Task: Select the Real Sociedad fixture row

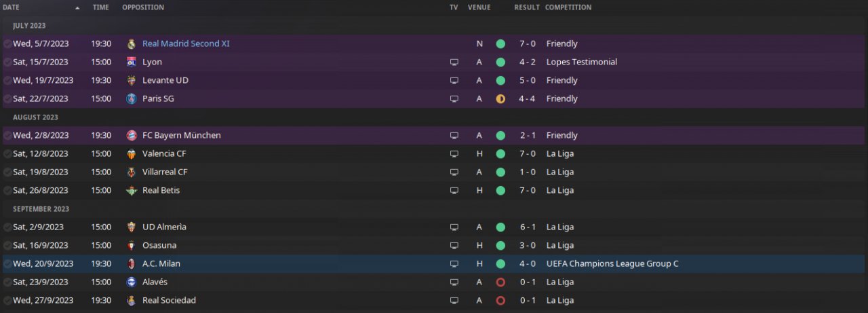Action: click(x=305, y=301)
